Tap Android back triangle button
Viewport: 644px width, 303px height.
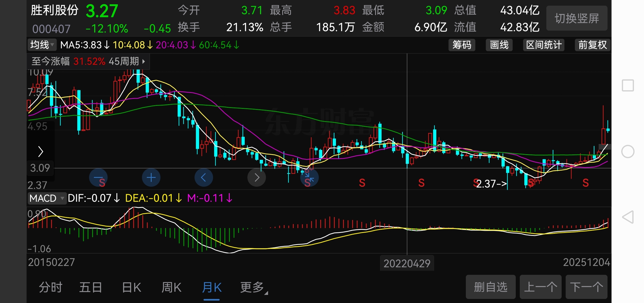pyautogui.click(x=628, y=217)
